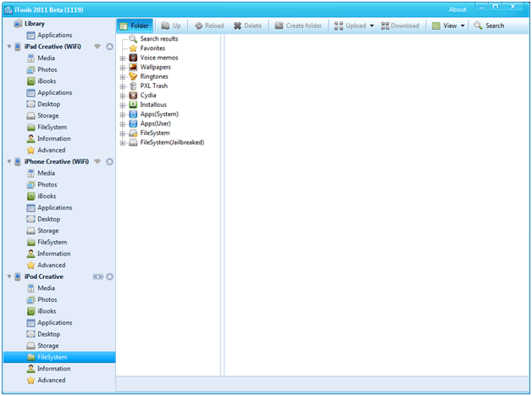Select the iPod Creative device header
532x396 pixels.
tap(43, 276)
